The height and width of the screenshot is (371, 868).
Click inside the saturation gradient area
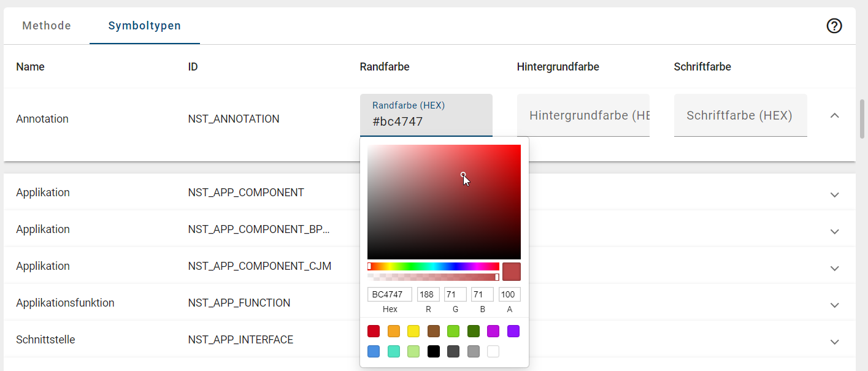[444, 202]
